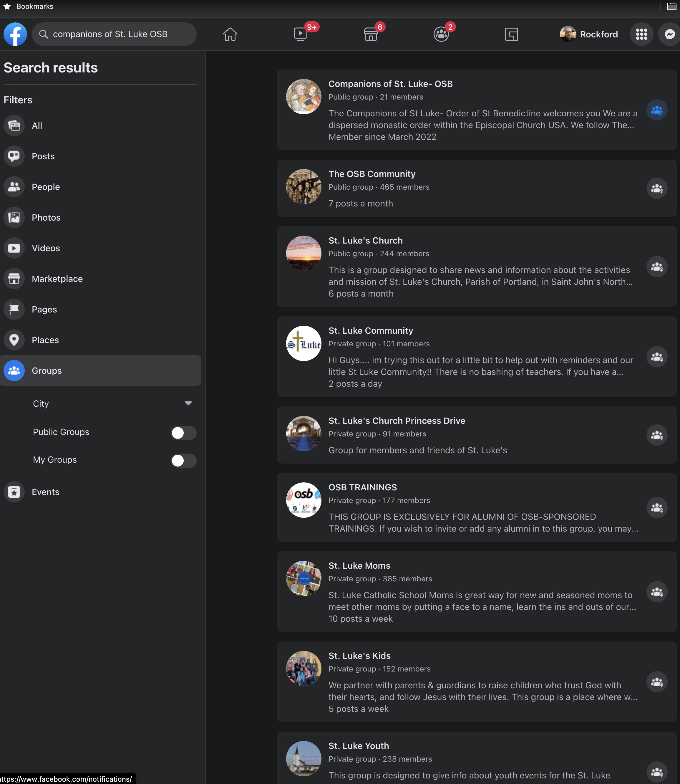This screenshot has width=680, height=784.
Task: Select the All filter
Action: pos(101,126)
